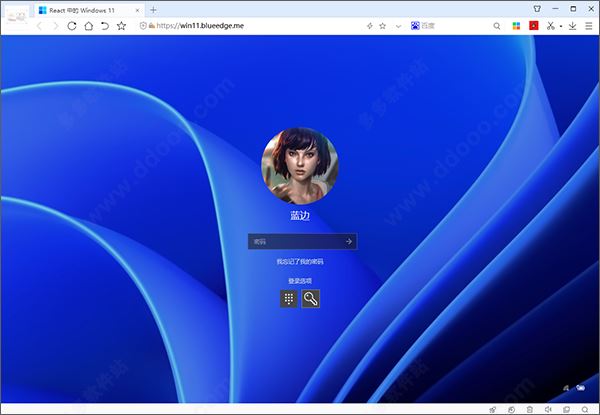Click the scissors screenshot tool icon
600x415 pixels.
[x=551, y=26]
